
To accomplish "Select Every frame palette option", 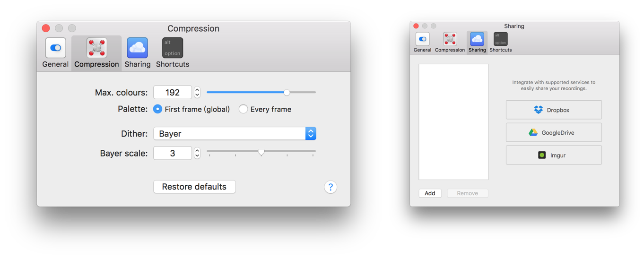I will tap(265, 109).
